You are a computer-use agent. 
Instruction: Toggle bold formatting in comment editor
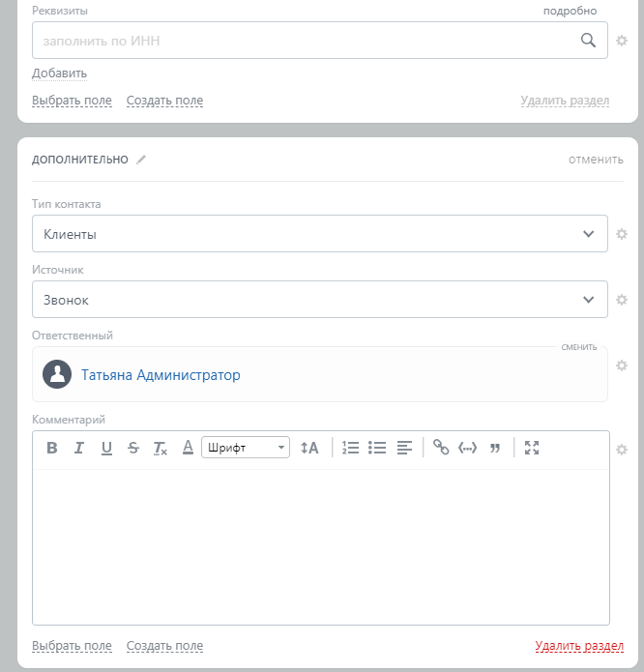pos(52,448)
